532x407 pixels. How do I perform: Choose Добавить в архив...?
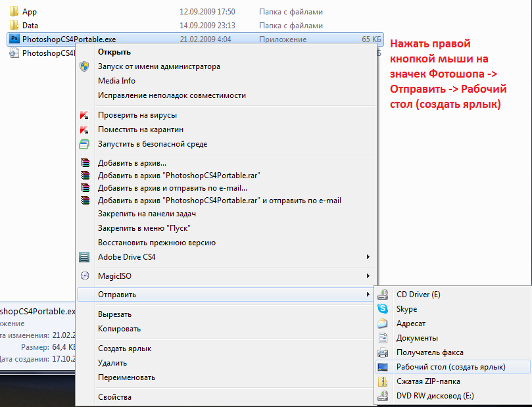[x=132, y=163]
